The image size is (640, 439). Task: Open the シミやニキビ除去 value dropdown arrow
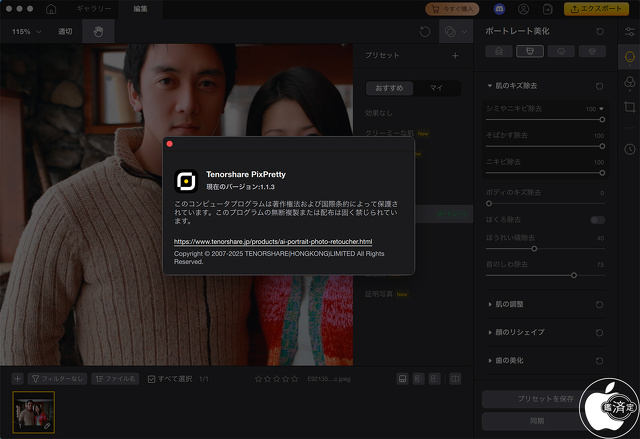click(601, 109)
